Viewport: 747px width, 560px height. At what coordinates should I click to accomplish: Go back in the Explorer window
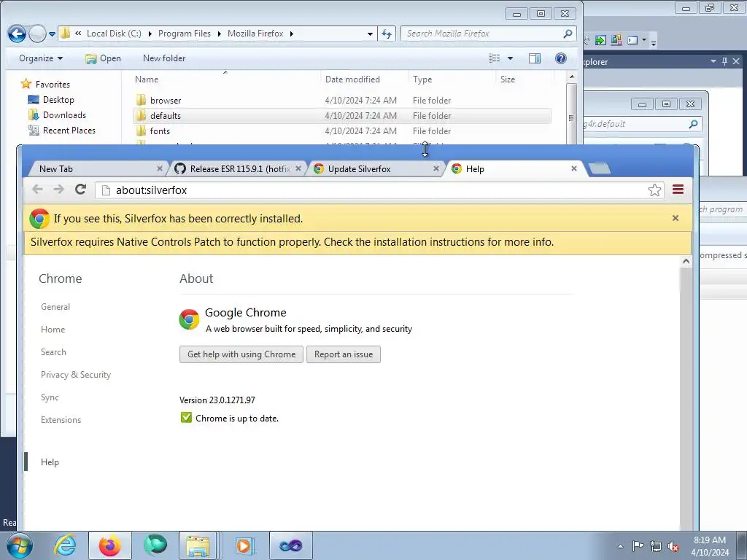click(x=17, y=34)
